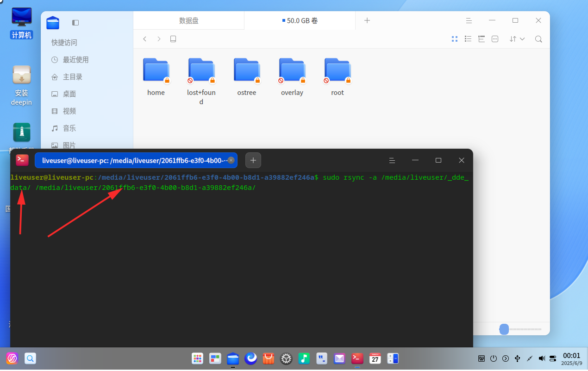Open the calculator dock icon
The height and width of the screenshot is (371, 588).
click(393, 358)
